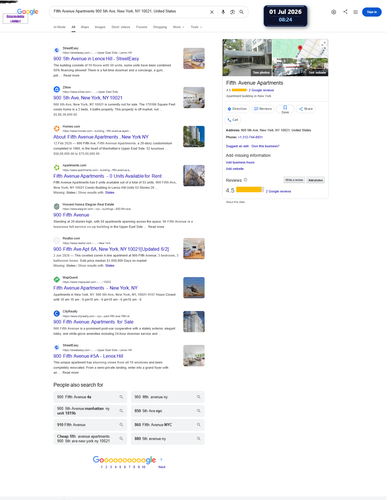This screenshot has width=391, height=500.
Task: Open '900 5th Ave, New York, NY 10021' Zillow link
Action: click(89, 99)
